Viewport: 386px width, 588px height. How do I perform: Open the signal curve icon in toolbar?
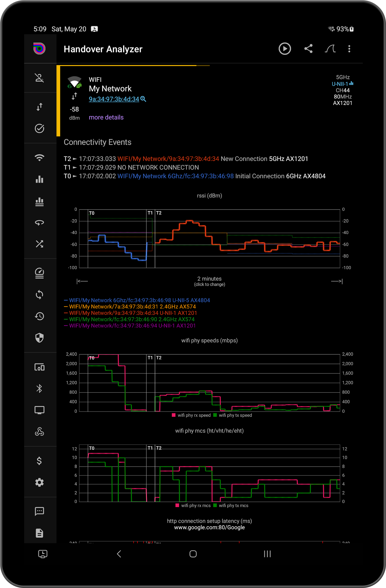(330, 49)
